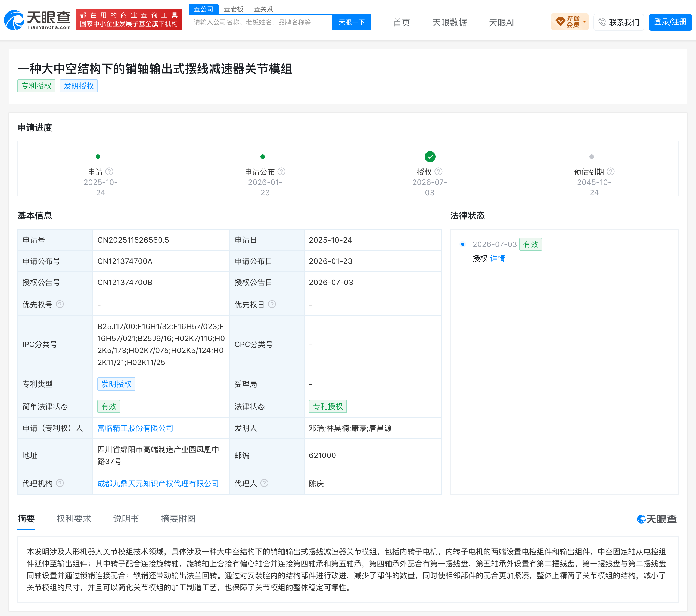
Task: Click help icon beside 优先权号
Action: pos(60,304)
